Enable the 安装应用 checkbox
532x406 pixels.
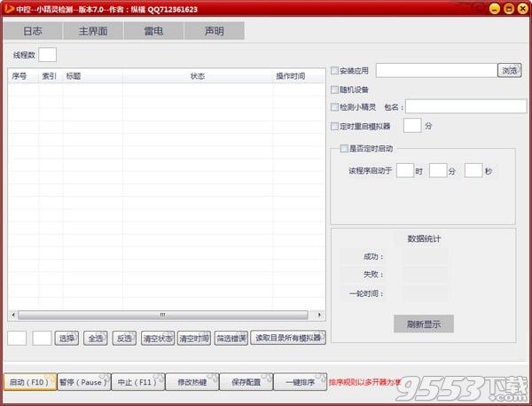point(334,71)
